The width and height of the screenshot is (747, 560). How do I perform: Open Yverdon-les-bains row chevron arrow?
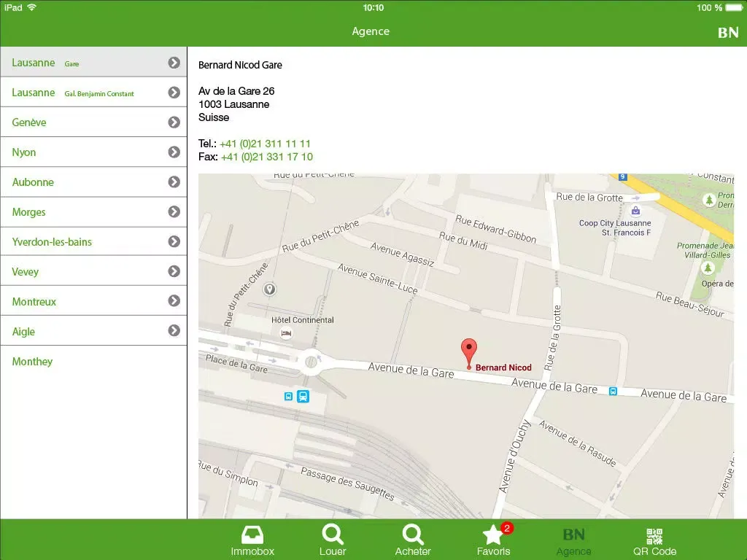[x=174, y=241]
